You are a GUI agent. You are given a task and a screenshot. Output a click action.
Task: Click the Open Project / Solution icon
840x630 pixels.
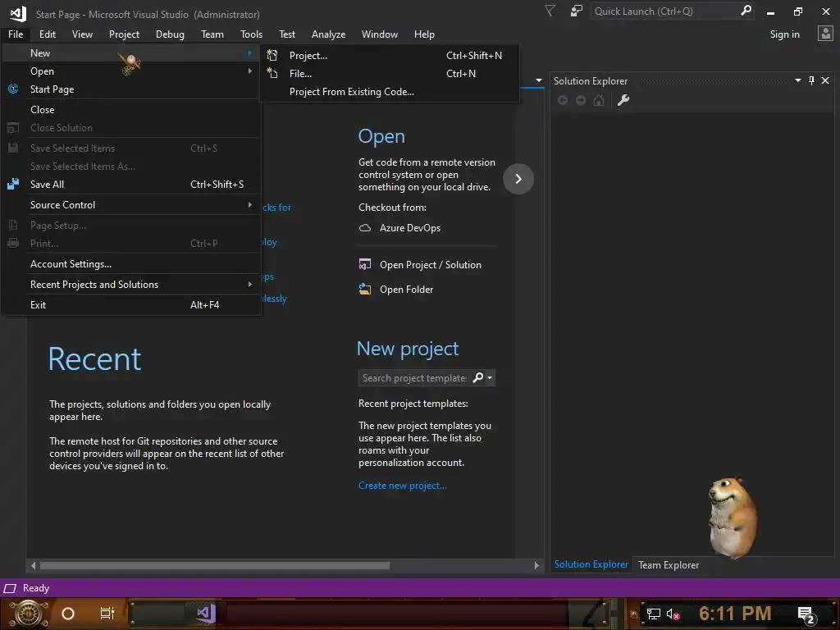coord(365,265)
